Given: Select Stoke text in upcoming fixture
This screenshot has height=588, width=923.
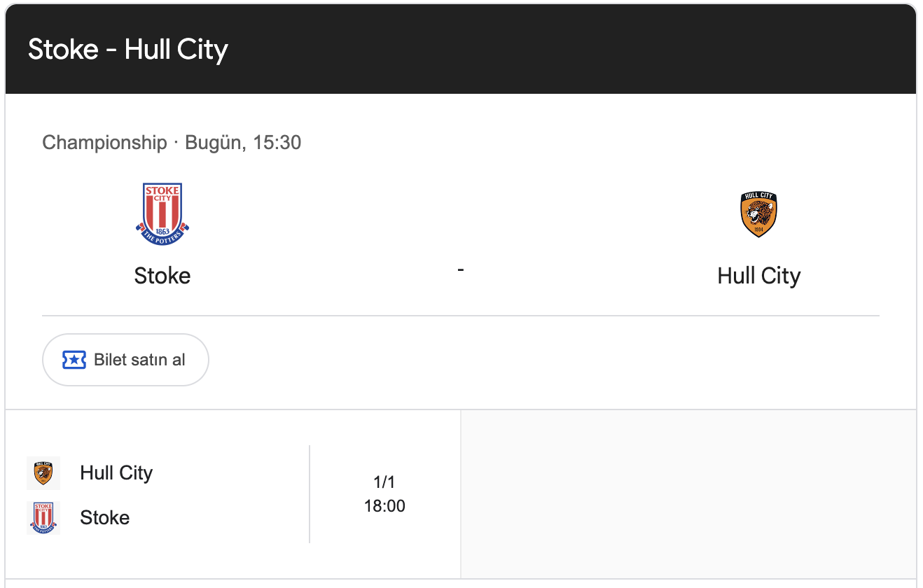Looking at the screenshot, I should (105, 518).
